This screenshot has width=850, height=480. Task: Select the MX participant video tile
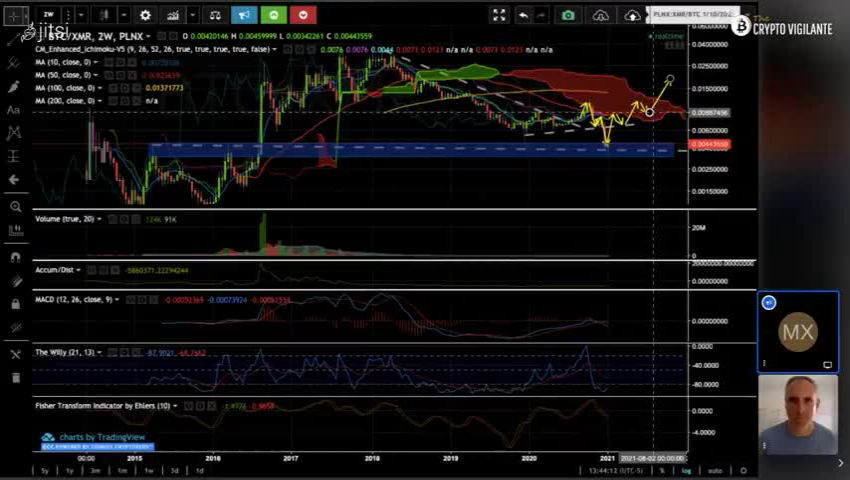point(798,332)
